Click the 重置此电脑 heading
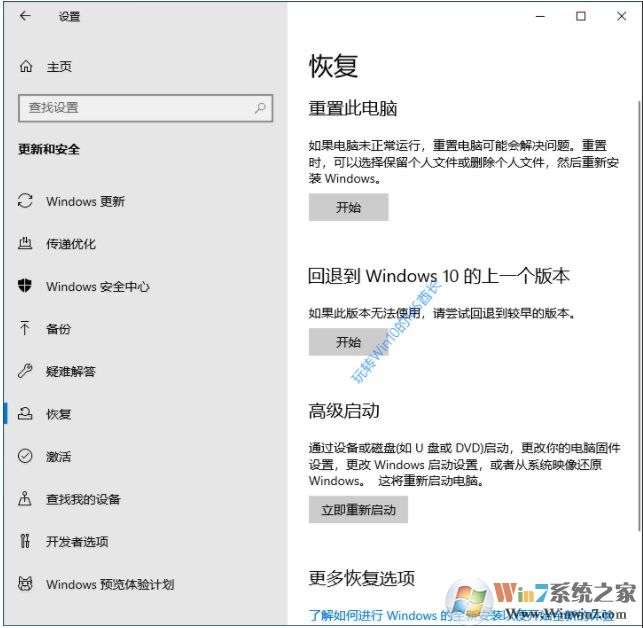 pyautogui.click(x=353, y=108)
